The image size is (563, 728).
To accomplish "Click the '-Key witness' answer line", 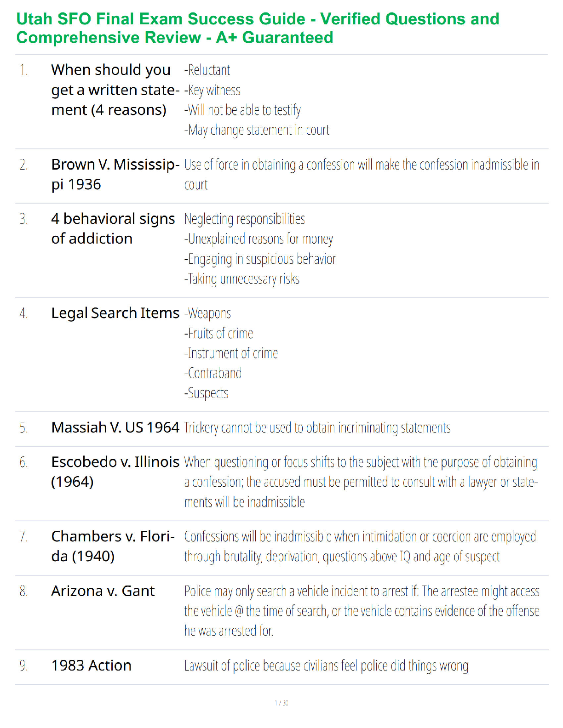I will [x=212, y=90].
